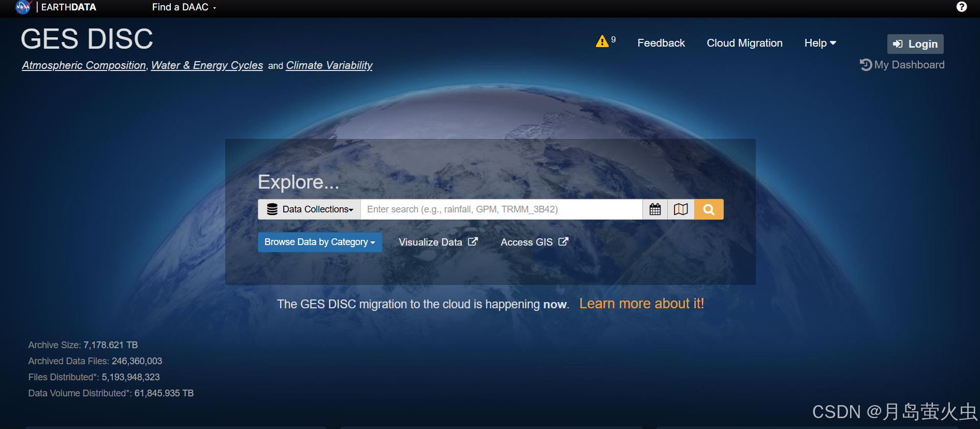The width and height of the screenshot is (980, 429).
Task: Click the database stack icon in Data Collections
Action: [272, 209]
